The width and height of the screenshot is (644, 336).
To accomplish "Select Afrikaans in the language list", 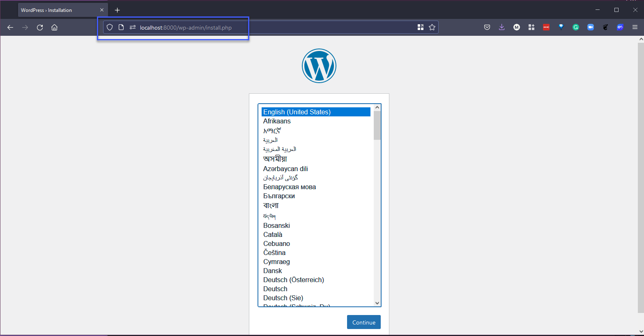I will coord(277,121).
